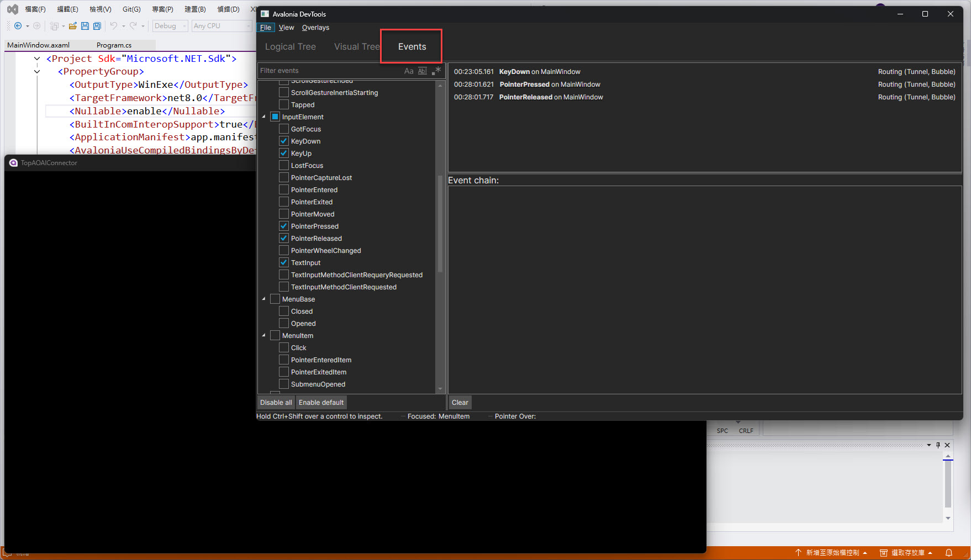The image size is (971, 560).
Task: Close the Visual Studio docked panel with X
Action: [947, 445]
